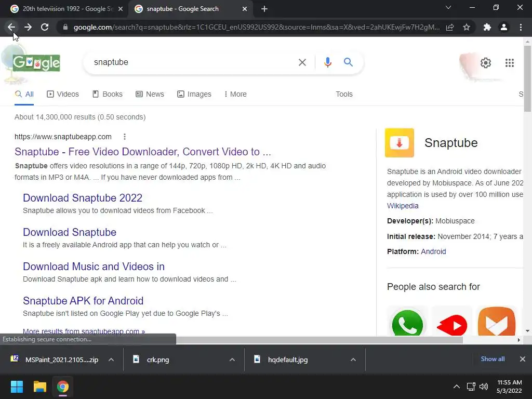Open the WhatsApp related search icon
This screenshot has height=399, width=532.
click(407, 322)
